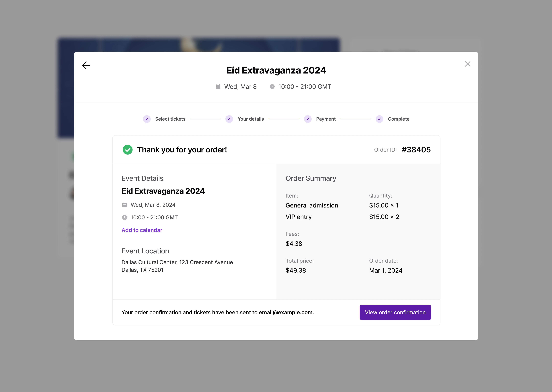Open the Order Summary section
This screenshot has height=392, width=552.
coord(311,178)
